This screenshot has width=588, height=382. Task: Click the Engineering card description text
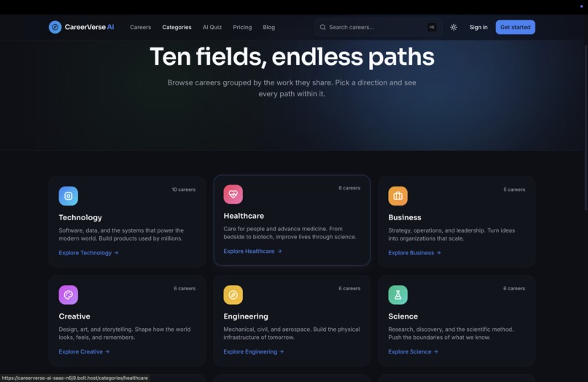[x=292, y=333]
